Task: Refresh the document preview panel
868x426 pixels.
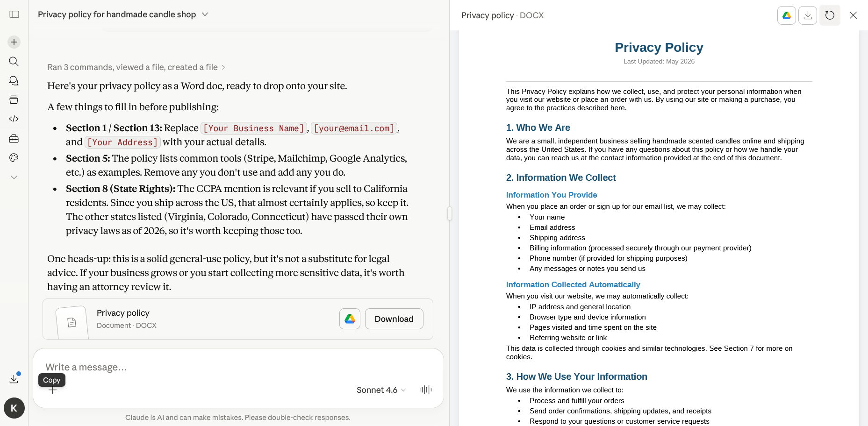Action: pyautogui.click(x=830, y=15)
